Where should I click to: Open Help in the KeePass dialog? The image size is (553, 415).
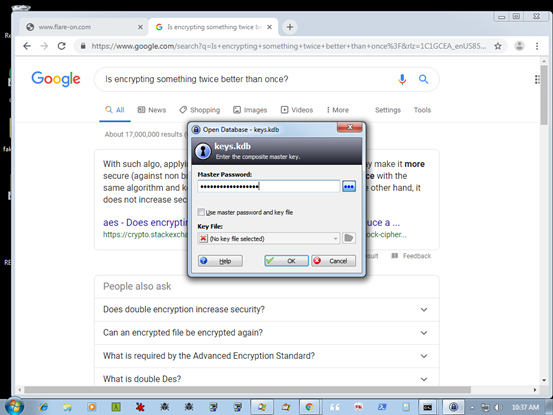point(220,261)
